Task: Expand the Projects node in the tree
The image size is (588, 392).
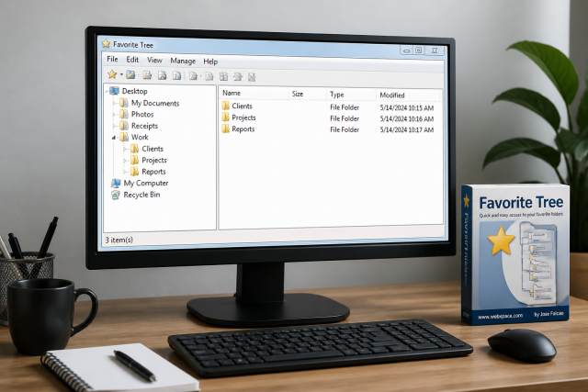Action: coord(125,161)
